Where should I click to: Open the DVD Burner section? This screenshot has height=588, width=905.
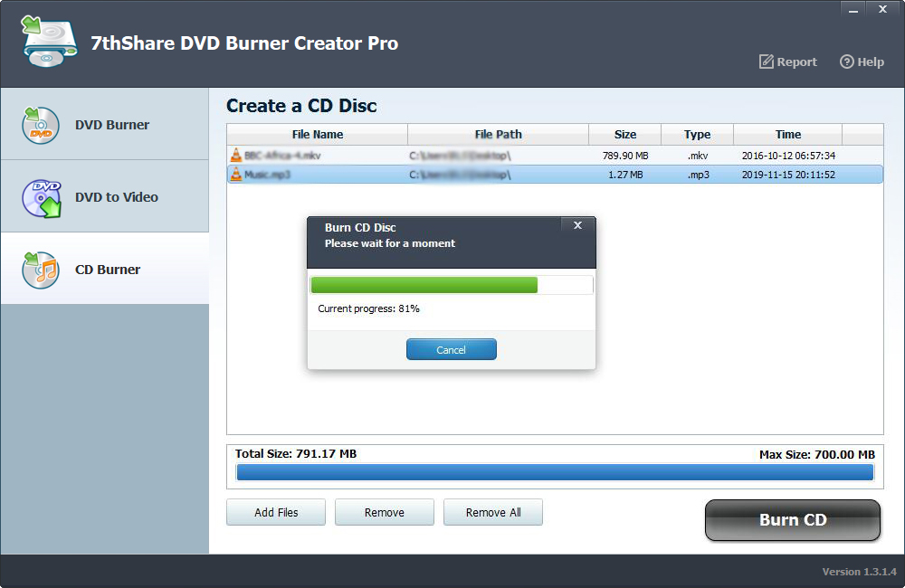pos(104,124)
